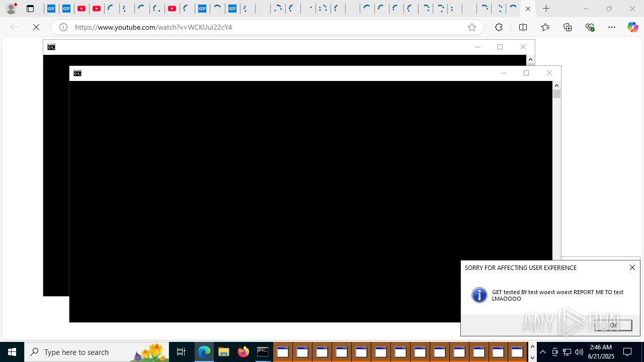Stop loading the YouTube page
Screen dimensions: 644x362
pyautogui.click(x=36, y=27)
